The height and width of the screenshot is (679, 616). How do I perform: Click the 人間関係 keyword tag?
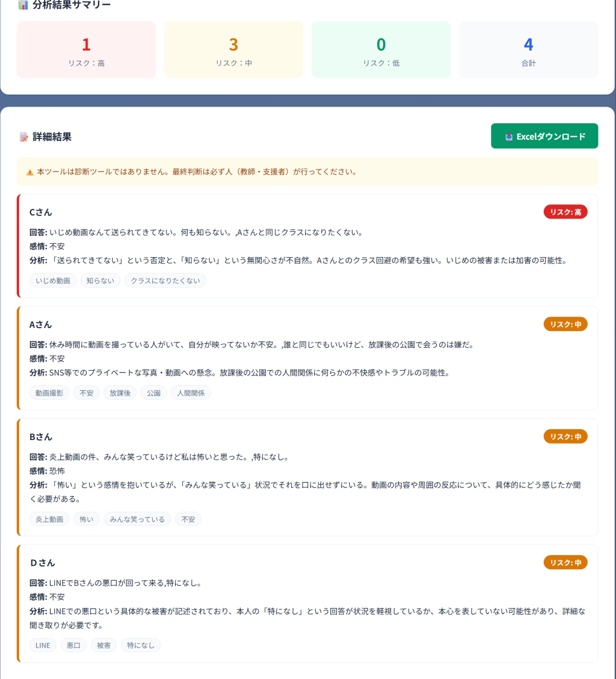pos(191,392)
